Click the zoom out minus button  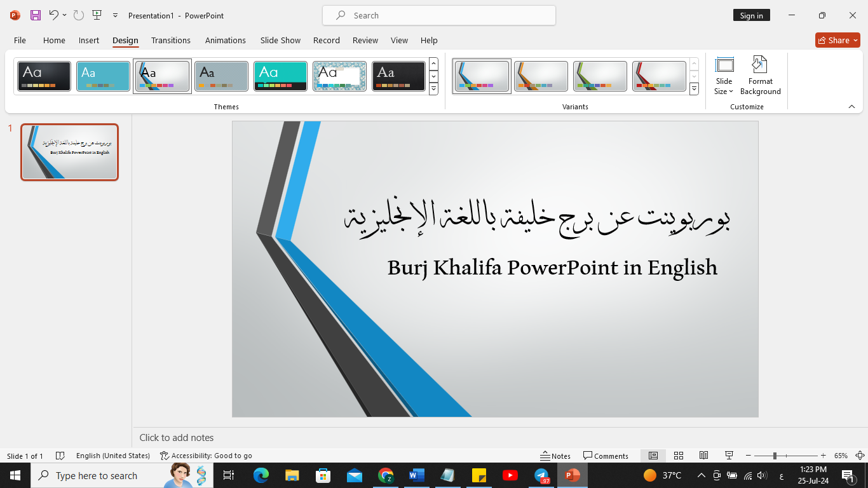click(749, 456)
